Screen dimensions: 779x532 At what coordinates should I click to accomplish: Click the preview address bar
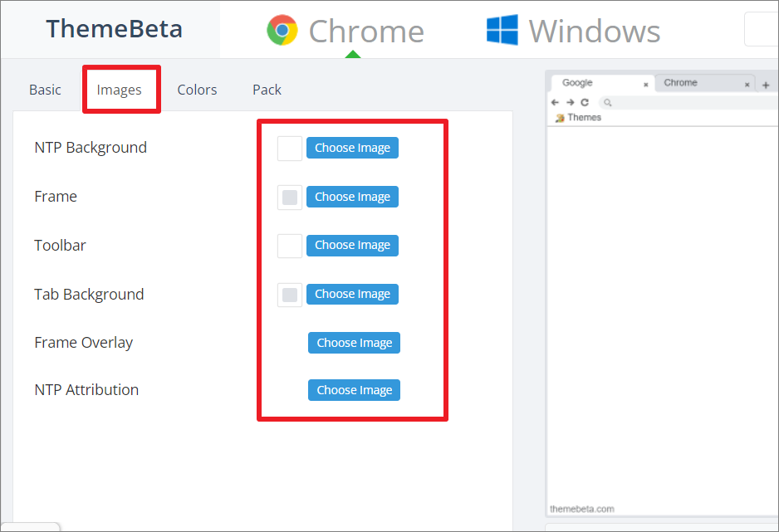tap(688, 102)
